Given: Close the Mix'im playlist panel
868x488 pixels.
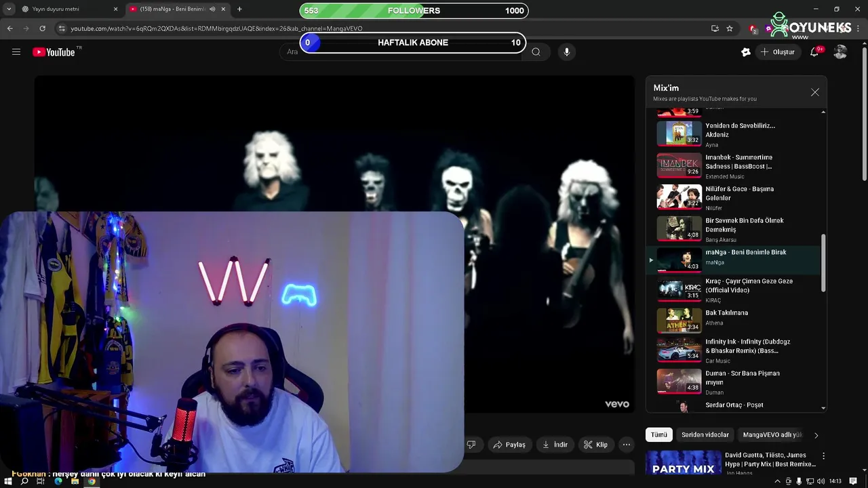Looking at the screenshot, I should pos(814,92).
